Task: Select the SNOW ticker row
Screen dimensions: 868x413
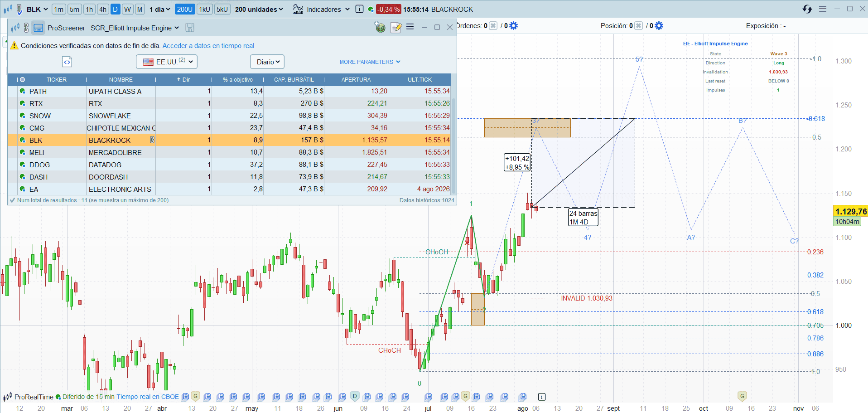Action: 229,116
